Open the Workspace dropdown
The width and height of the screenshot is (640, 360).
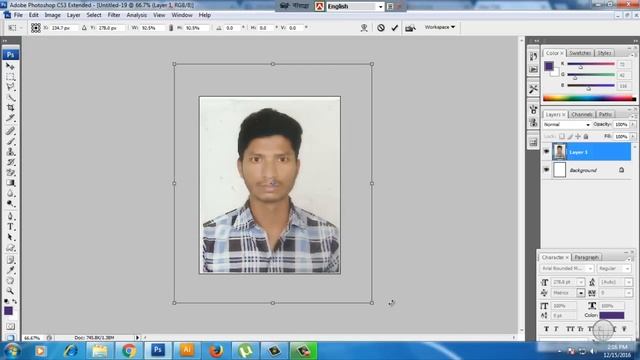click(x=440, y=27)
